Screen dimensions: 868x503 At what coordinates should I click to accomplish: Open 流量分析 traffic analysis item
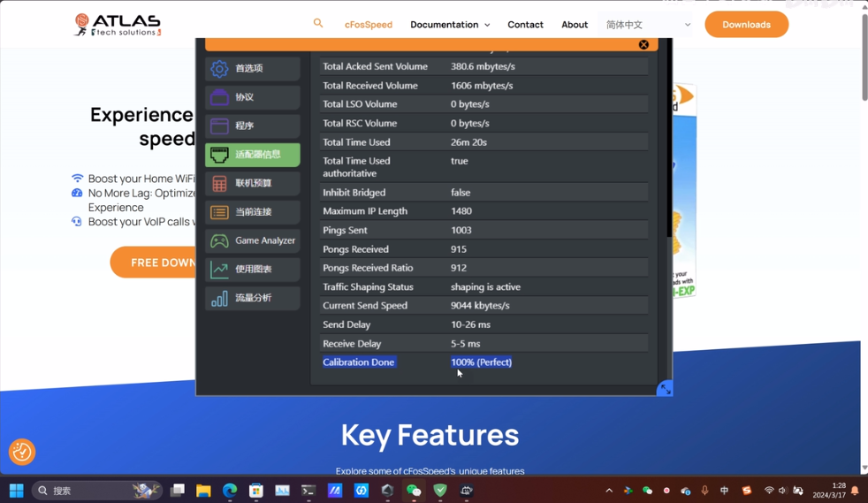(253, 298)
